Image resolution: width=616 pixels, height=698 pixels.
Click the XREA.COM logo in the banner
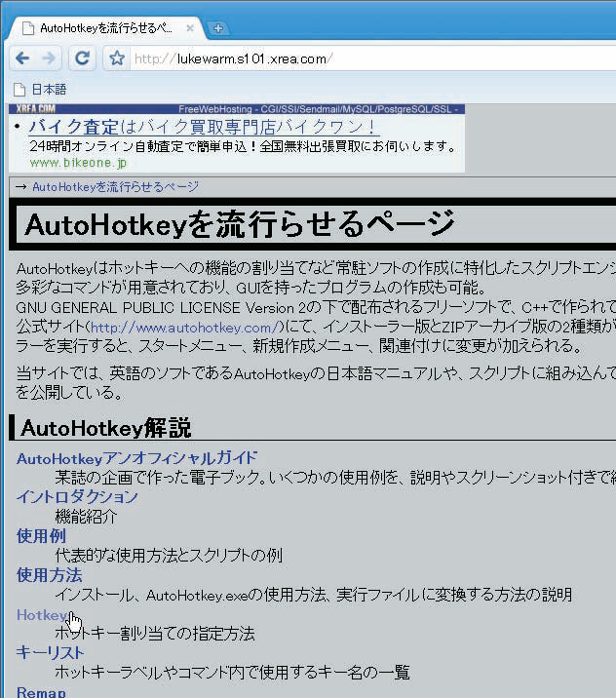[x=36, y=108]
